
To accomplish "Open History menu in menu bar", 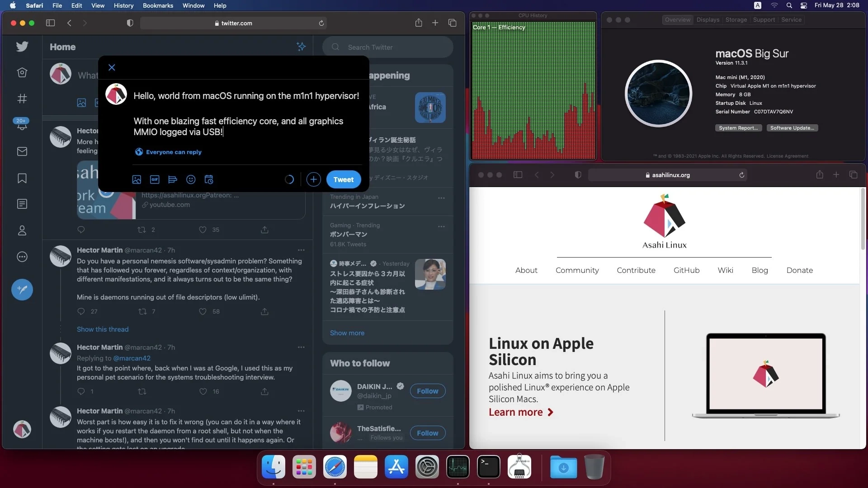I will [x=123, y=5].
